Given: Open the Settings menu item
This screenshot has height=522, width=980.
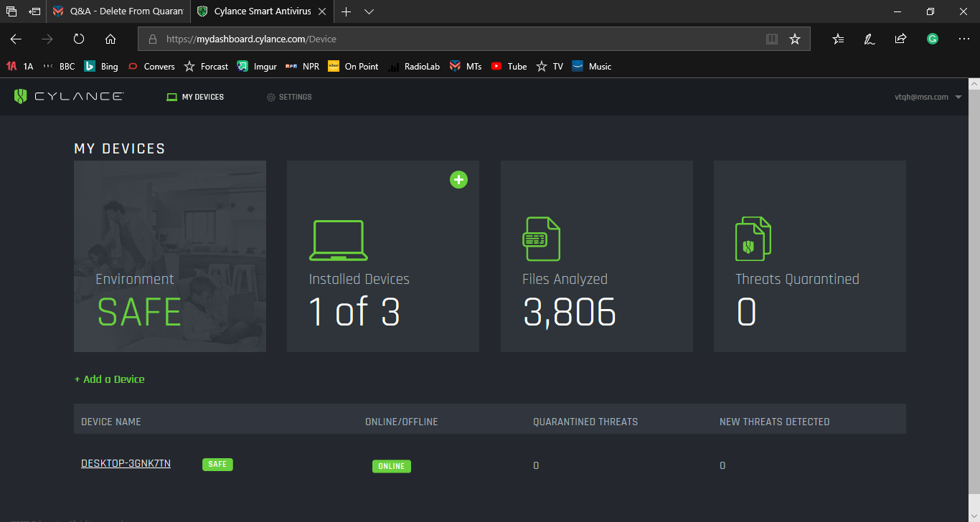Looking at the screenshot, I should (289, 97).
